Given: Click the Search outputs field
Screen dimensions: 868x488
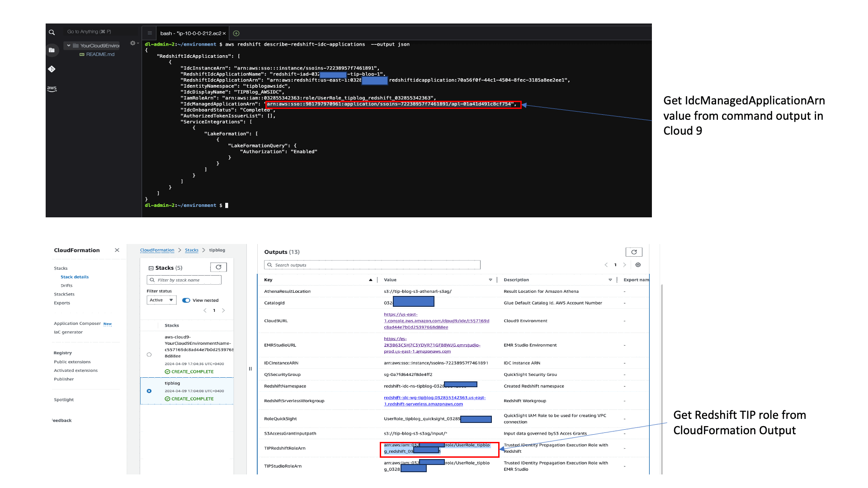Looking at the screenshot, I should (x=372, y=265).
